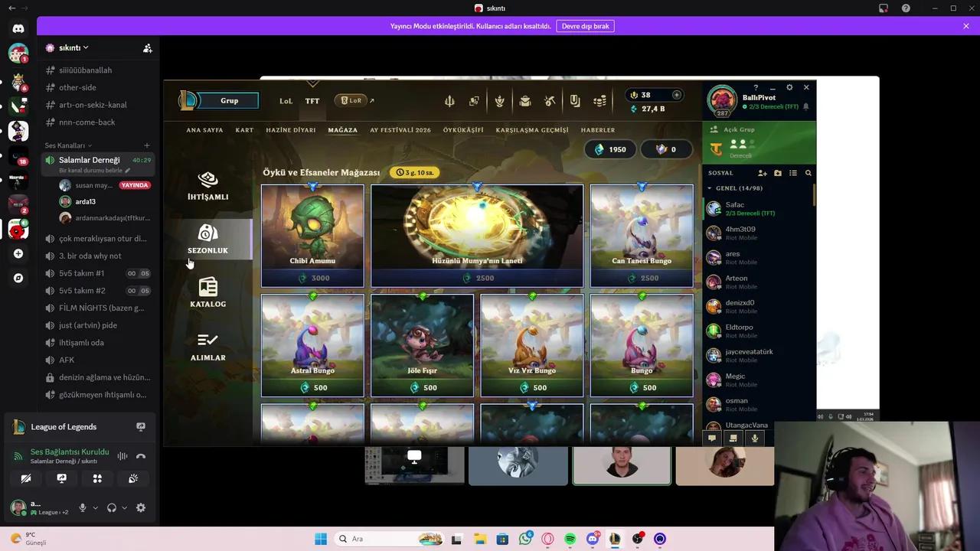Screen dimensions: 980x551
Task: Mute your microphone in Discord
Action: click(x=83, y=507)
